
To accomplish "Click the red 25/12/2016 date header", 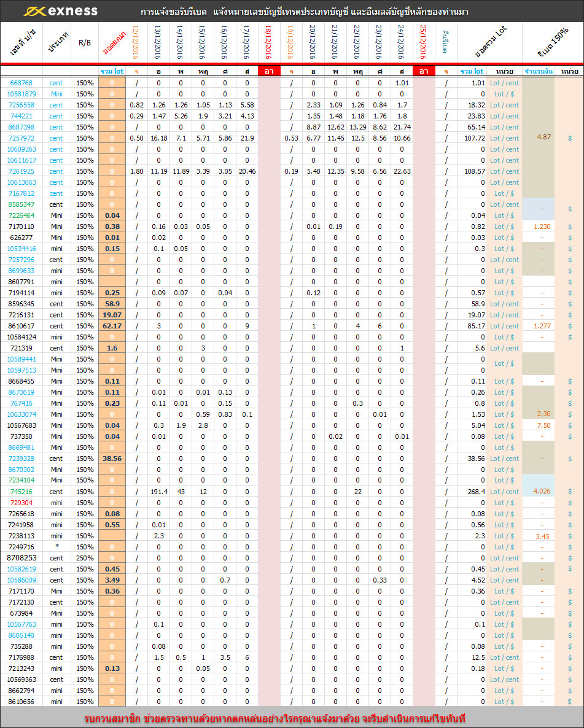I will click(x=423, y=42).
